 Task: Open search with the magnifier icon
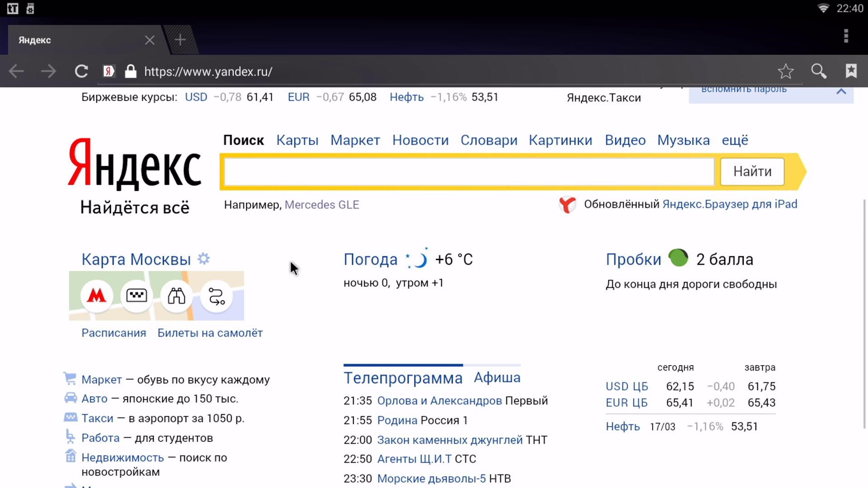[x=819, y=71]
